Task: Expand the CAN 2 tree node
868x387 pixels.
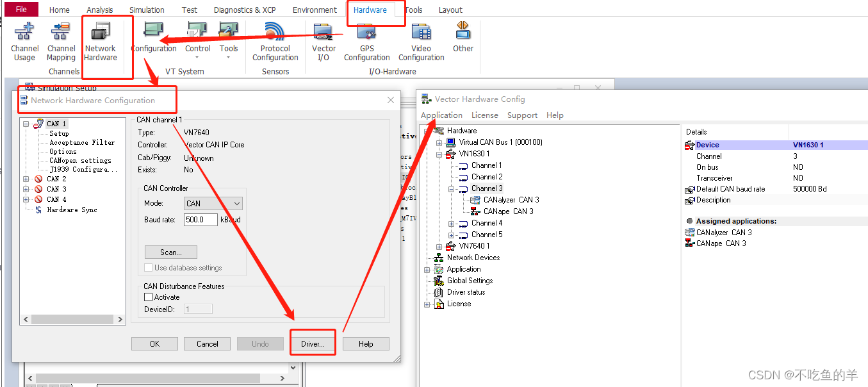Action: coord(26,179)
